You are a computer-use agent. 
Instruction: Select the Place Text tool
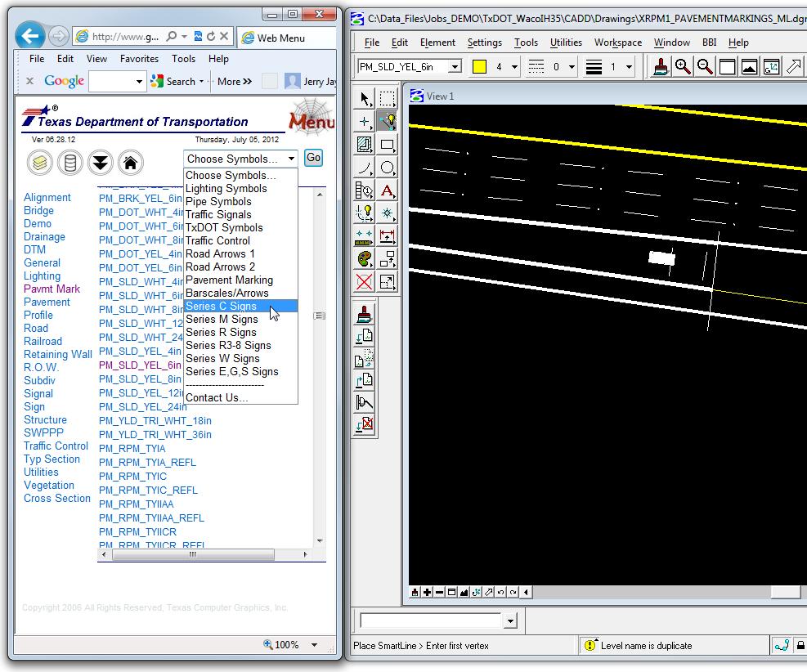tap(387, 190)
